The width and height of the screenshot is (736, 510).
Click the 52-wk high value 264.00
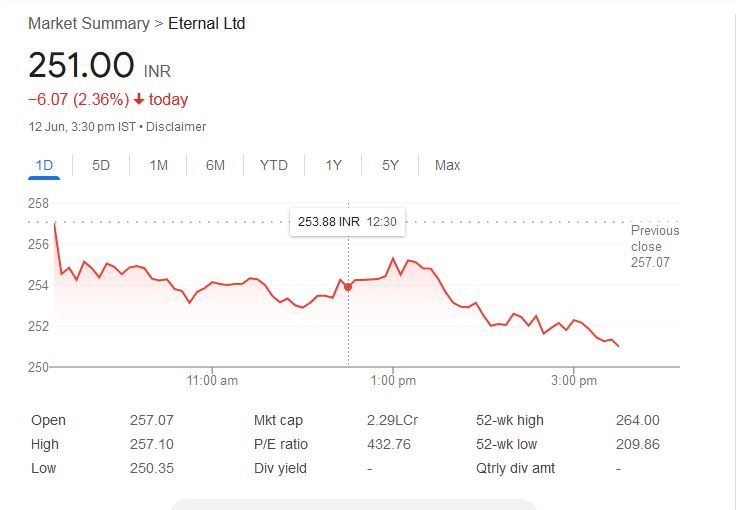click(x=637, y=420)
